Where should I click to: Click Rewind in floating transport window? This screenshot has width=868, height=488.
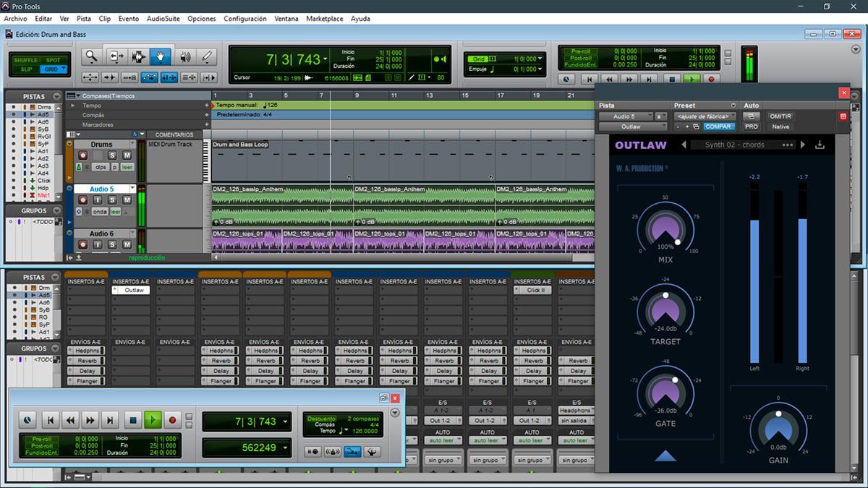(70, 419)
